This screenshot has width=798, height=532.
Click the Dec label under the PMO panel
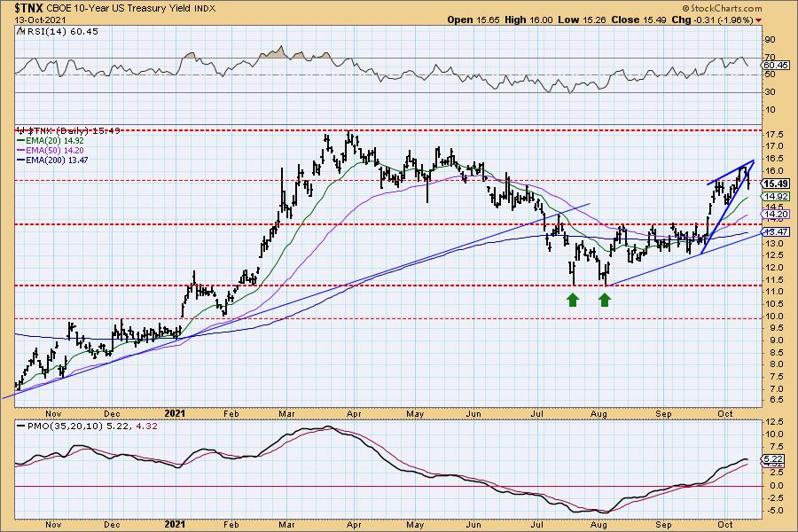[112, 524]
